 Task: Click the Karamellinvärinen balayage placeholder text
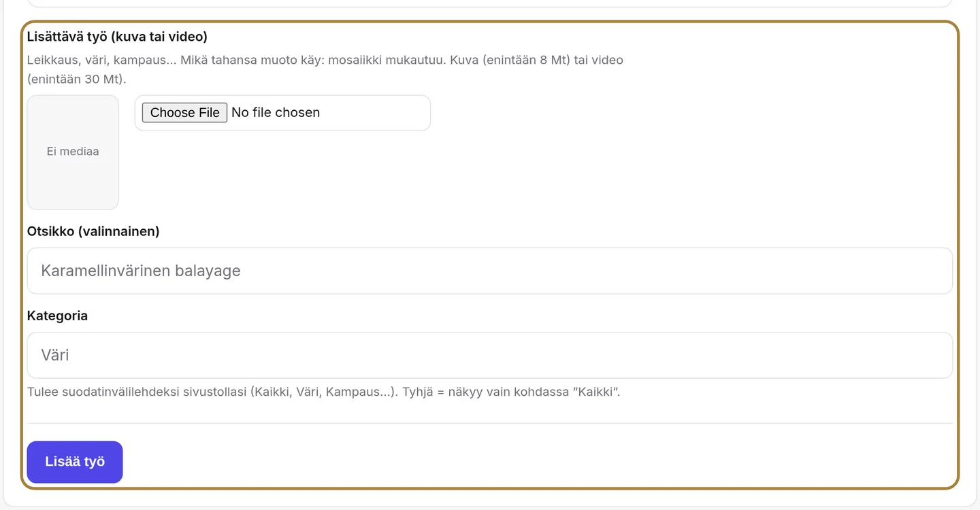click(x=141, y=271)
